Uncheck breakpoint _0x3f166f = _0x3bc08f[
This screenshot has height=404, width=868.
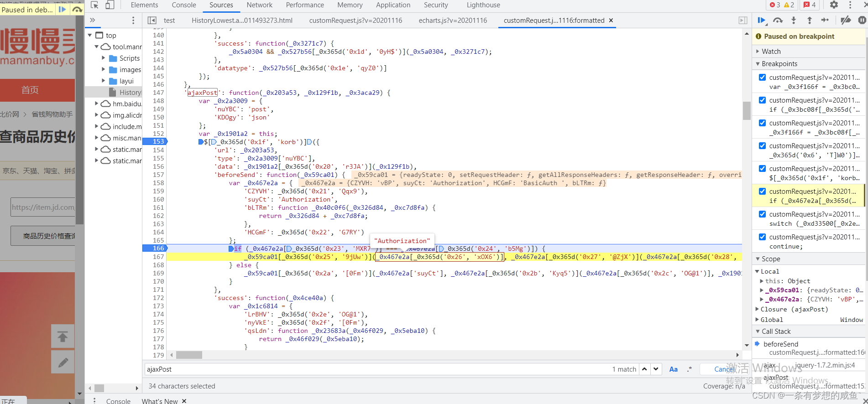[x=762, y=123]
